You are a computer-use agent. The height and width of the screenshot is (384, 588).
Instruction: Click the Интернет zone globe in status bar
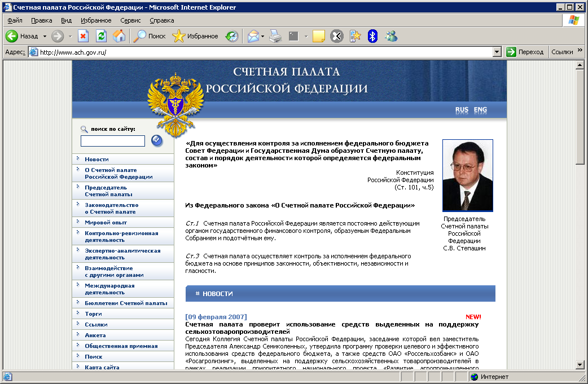click(475, 377)
